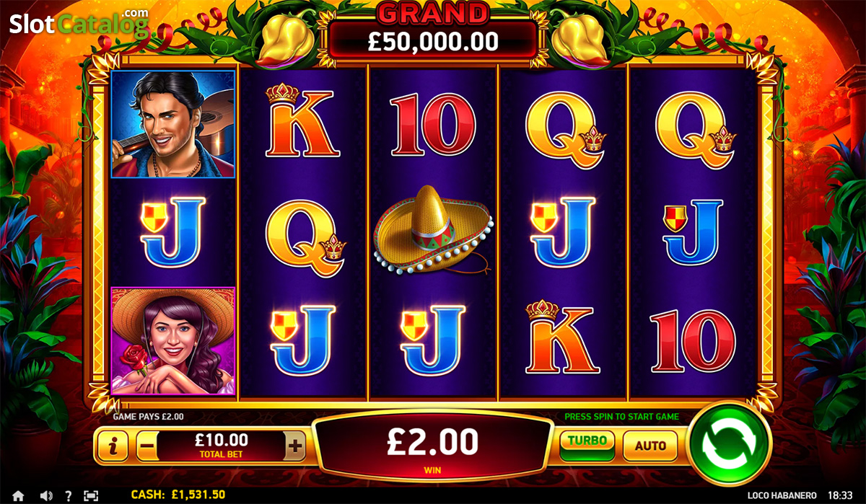Increase total bet with plus button
Image resolution: width=866 pixels, height=504 pixels.
[x=294, y=446]
